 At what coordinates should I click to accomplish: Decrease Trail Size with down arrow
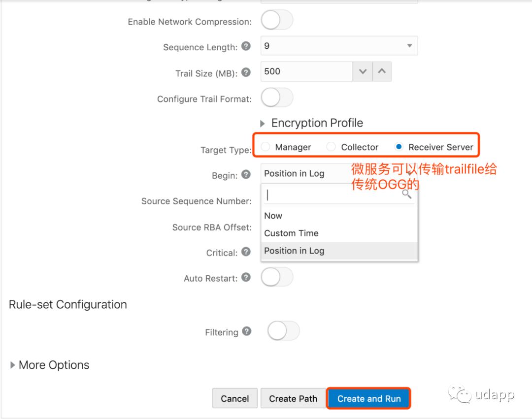363,72
